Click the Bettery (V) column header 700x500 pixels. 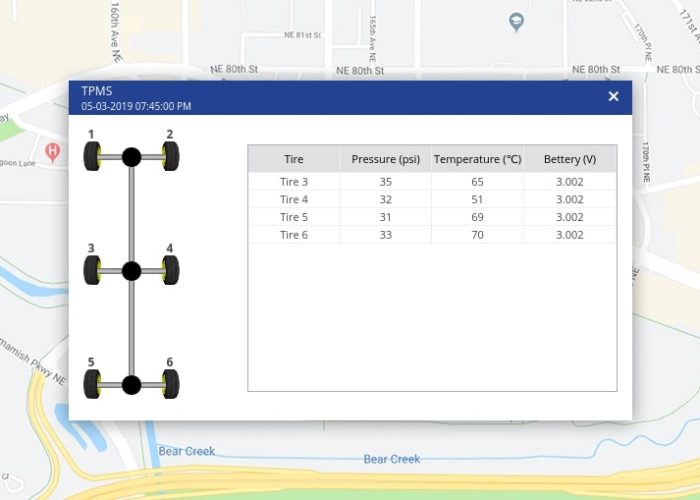569,159
